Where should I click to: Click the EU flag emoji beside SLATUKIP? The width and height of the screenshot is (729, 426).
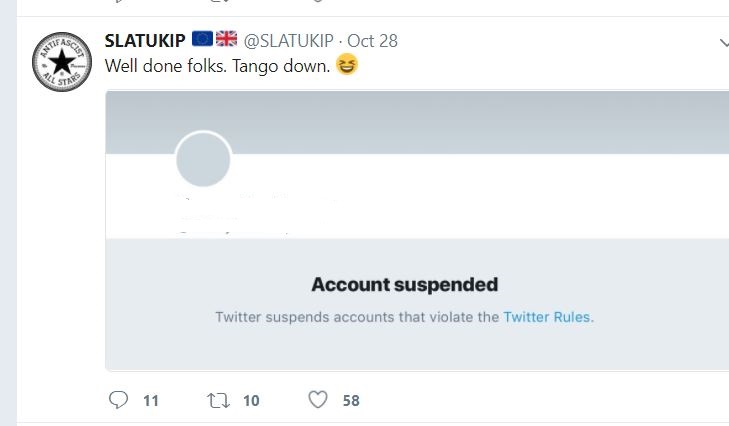pyautogui.click(x=202, y=39)
